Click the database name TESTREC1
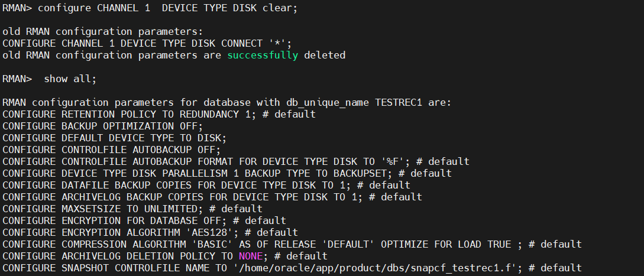This screenshot has height=276, width=644. [399, 102]
